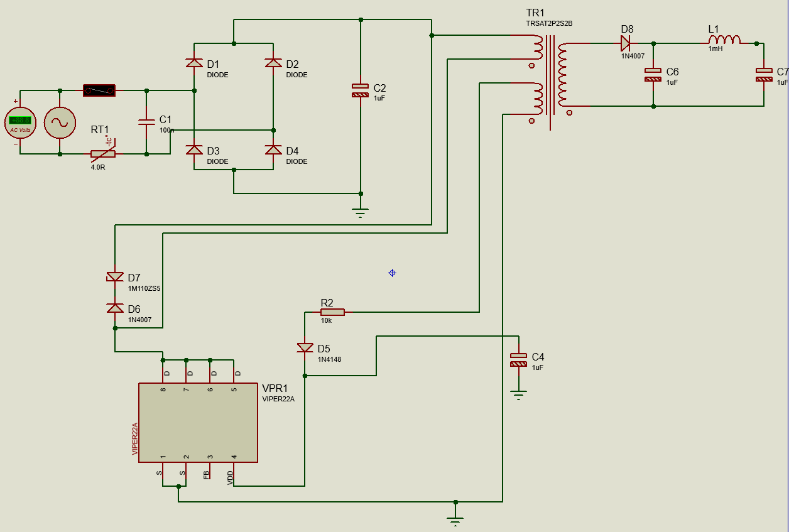This screenshot has width=789, height=532.
Task: Click the 1uF value under C4
Action: tap(538, 367)
